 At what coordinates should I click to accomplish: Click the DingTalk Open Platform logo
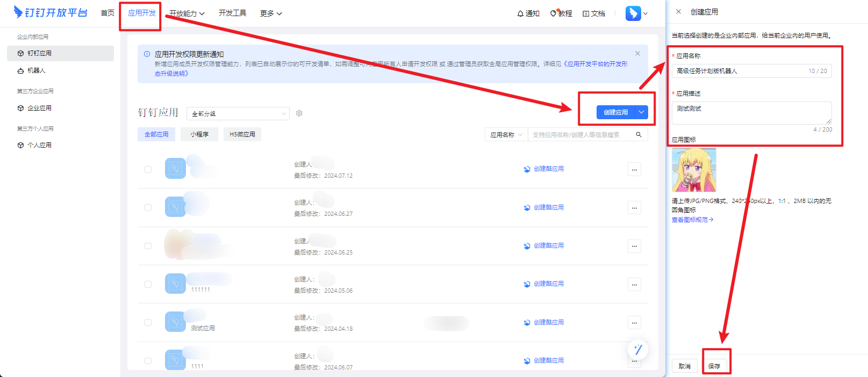51,12
